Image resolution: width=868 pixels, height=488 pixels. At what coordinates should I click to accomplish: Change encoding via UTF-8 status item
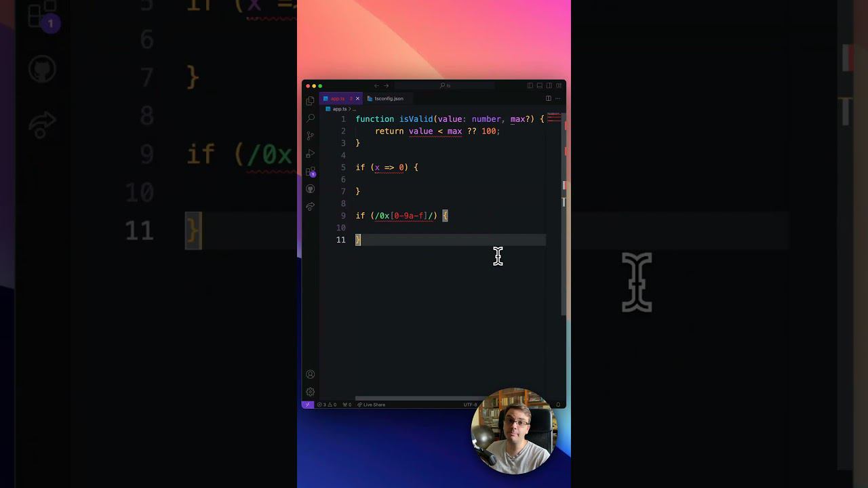pyautogui.click(x=470, y=405)
